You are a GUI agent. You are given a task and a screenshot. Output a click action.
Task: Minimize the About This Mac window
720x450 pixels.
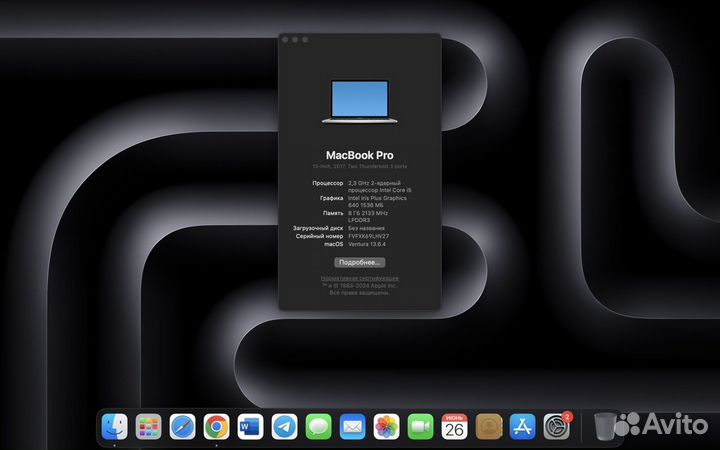click(x=295, y=39)
